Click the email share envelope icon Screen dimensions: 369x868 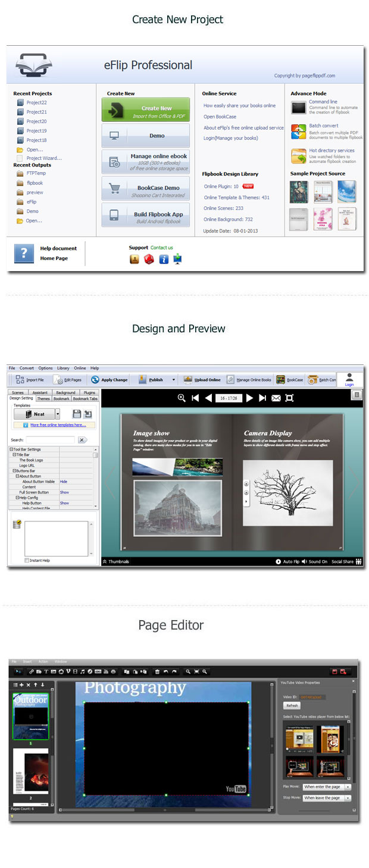click(276, 398)
